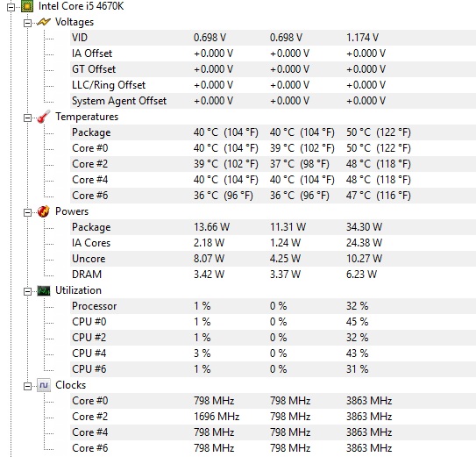Viewport: 476px width, 457px height.
Task: Click the Temperatures thermometer icon
Action: pyautogui.click(x=44, y=117)
